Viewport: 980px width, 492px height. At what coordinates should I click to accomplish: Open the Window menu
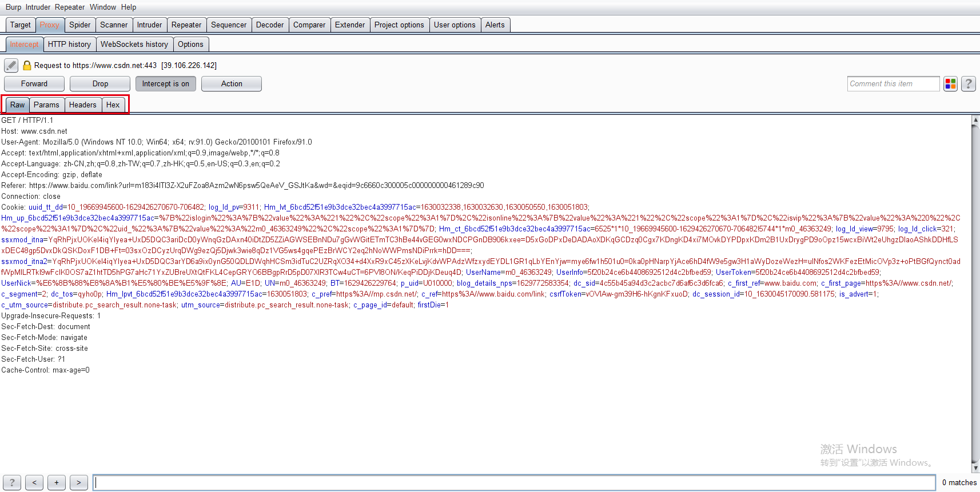tap(103, 7)
